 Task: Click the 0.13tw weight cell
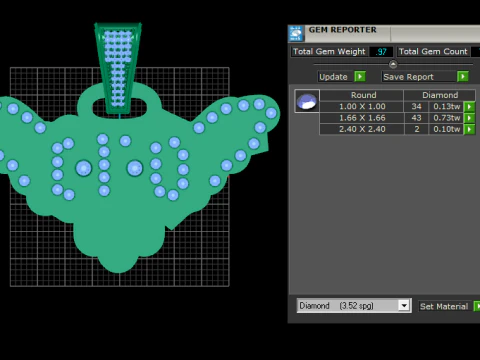[x=446, y=107]
